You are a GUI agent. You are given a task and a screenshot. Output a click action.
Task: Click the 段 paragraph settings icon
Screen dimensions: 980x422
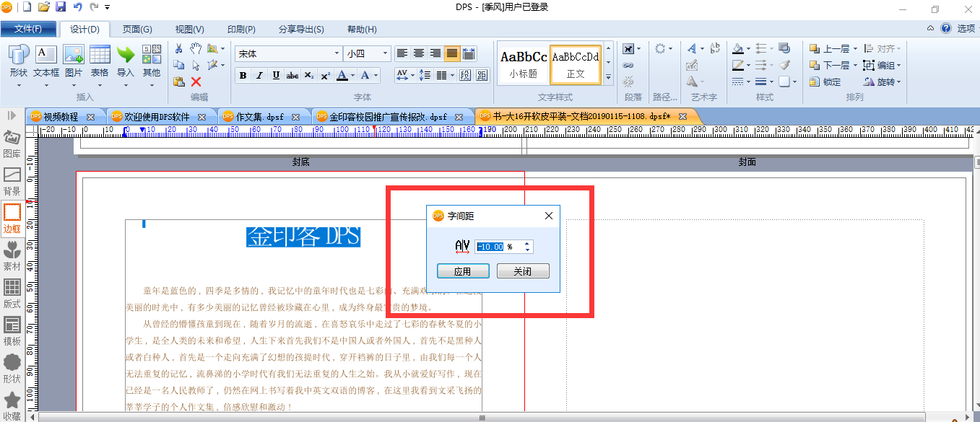464,75
